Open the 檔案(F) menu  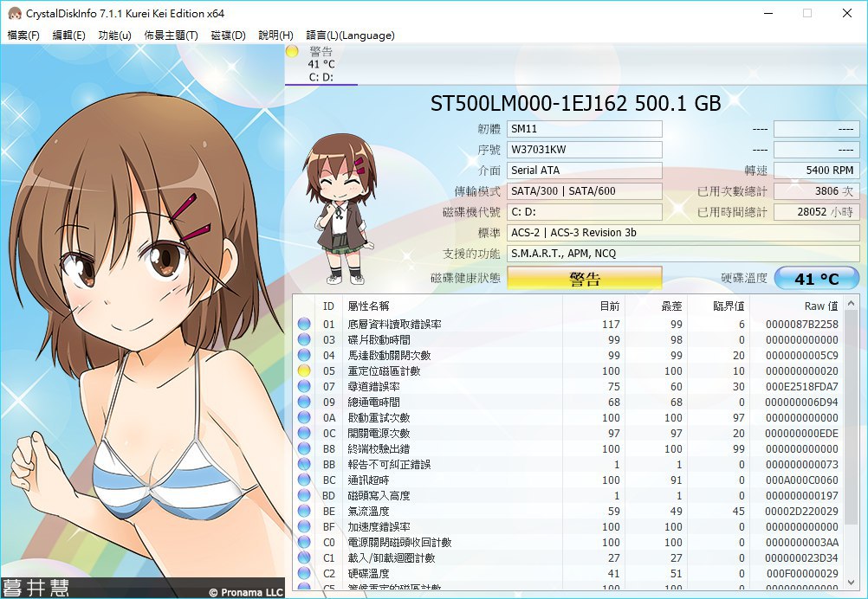tap(23, 35)
